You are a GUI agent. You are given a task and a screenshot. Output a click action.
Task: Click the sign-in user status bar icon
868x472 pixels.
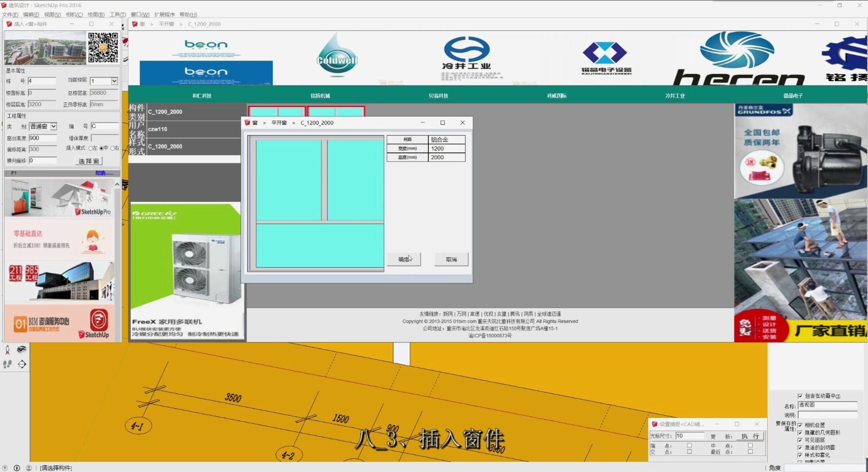(x=29, y=468)
